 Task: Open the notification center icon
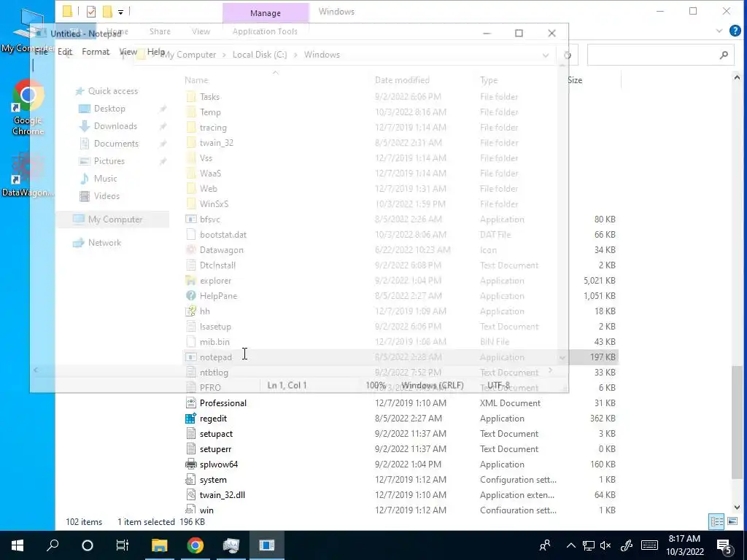724,547
